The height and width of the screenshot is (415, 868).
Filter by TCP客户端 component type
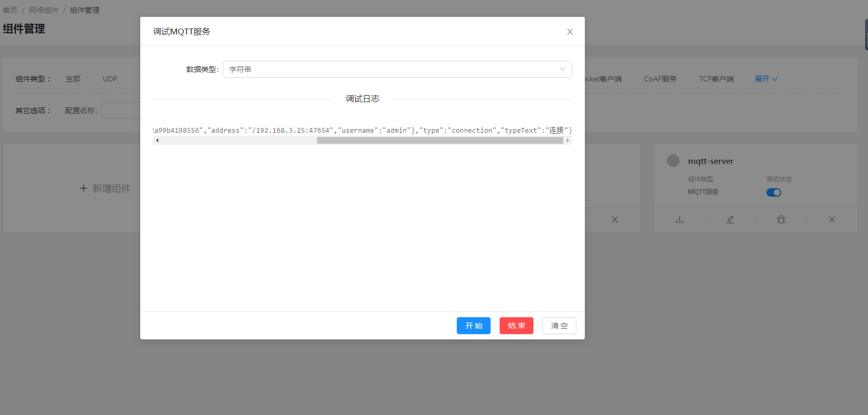pyautogui.click(x=716, y=79)
